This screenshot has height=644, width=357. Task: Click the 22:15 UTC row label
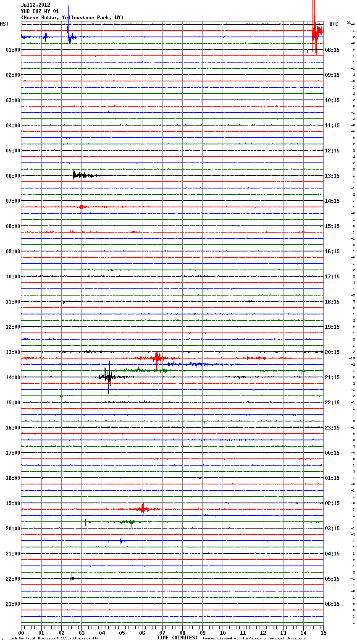tap(332, 403)
